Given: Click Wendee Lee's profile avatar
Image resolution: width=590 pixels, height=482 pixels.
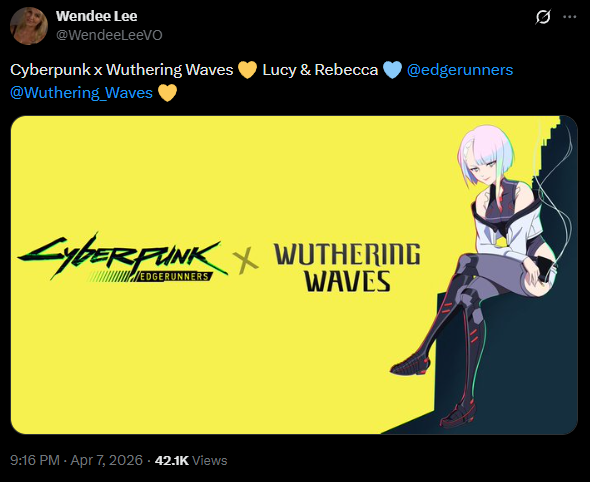Looking at the screenshot, I should point(29,26).
